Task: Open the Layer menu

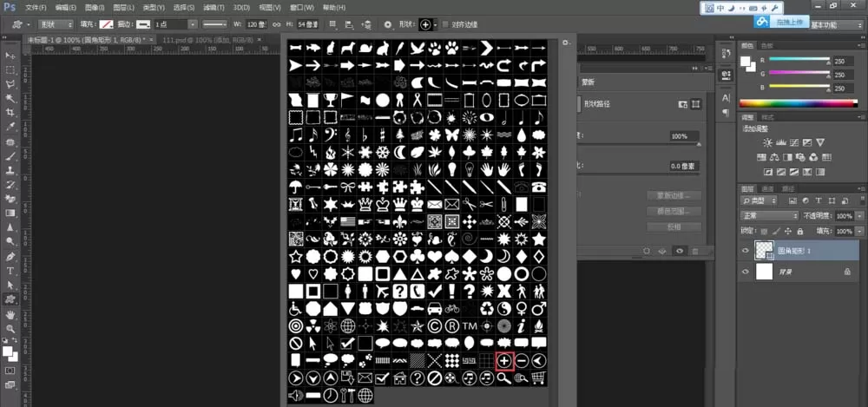Action: [123, 8]
